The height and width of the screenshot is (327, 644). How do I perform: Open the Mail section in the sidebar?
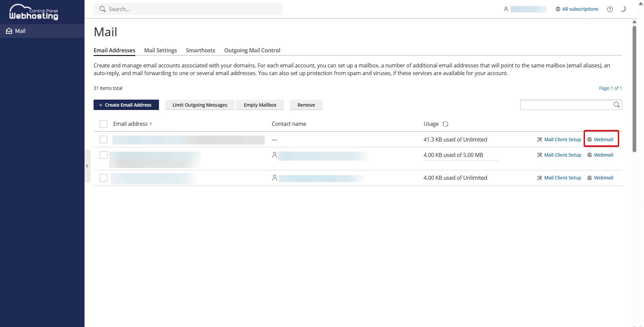tap(20, 31)
